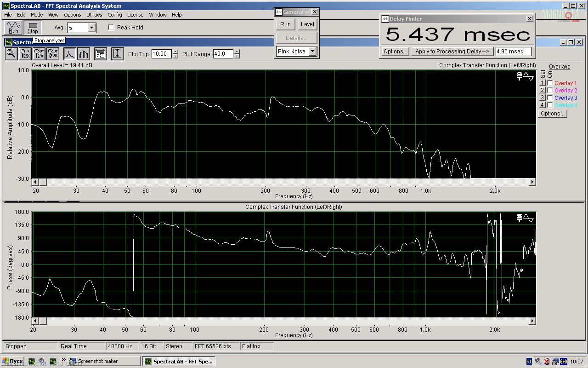This screenshot has height=368, width=588.
Task: Click the RU language indicator in tray
Action: [529, 361]
